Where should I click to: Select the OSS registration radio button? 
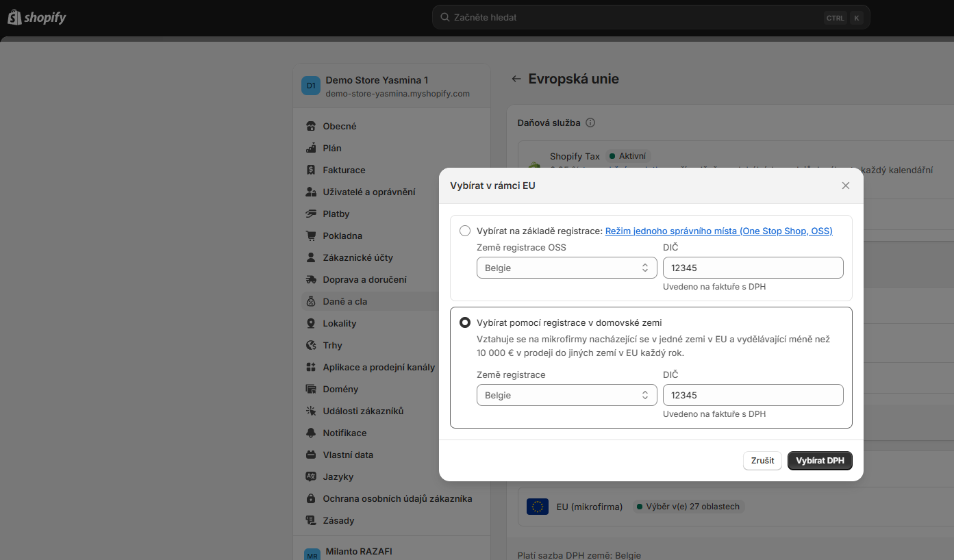pyautogui.click(x=465, y=231)
